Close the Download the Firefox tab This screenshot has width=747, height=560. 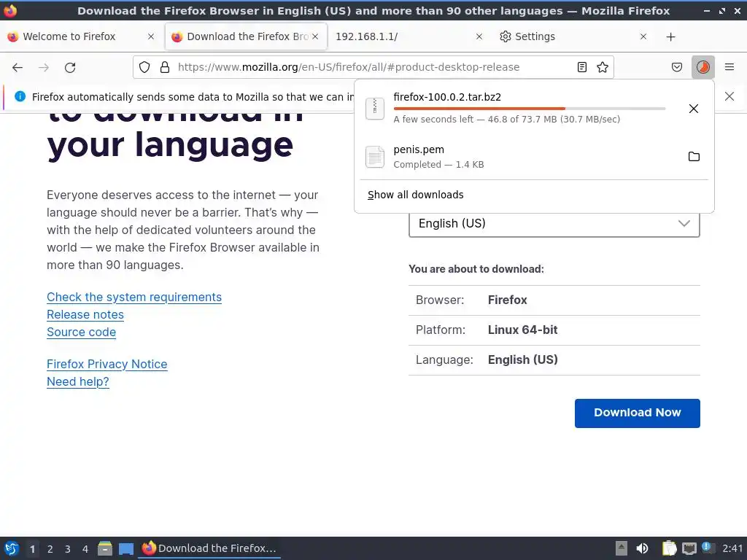point(315,36)
